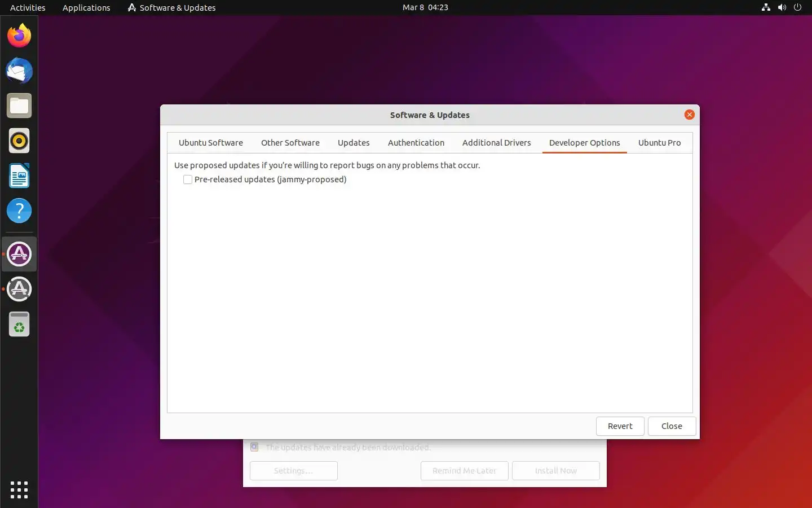
Task: Open Rhythmbox music player
Action: 19,141
